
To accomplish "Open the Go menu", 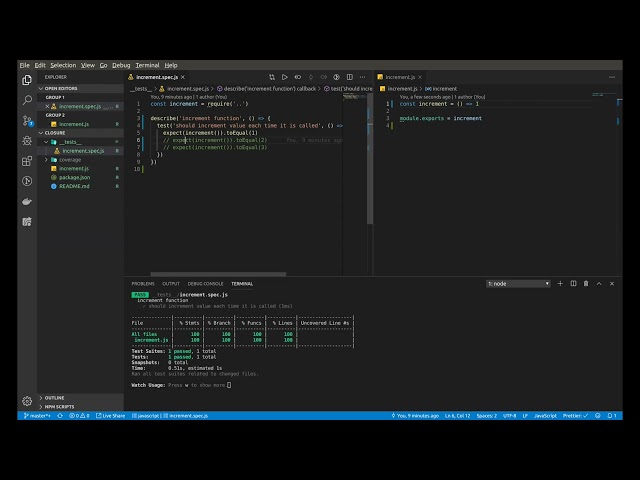I will tap(104, 65).
